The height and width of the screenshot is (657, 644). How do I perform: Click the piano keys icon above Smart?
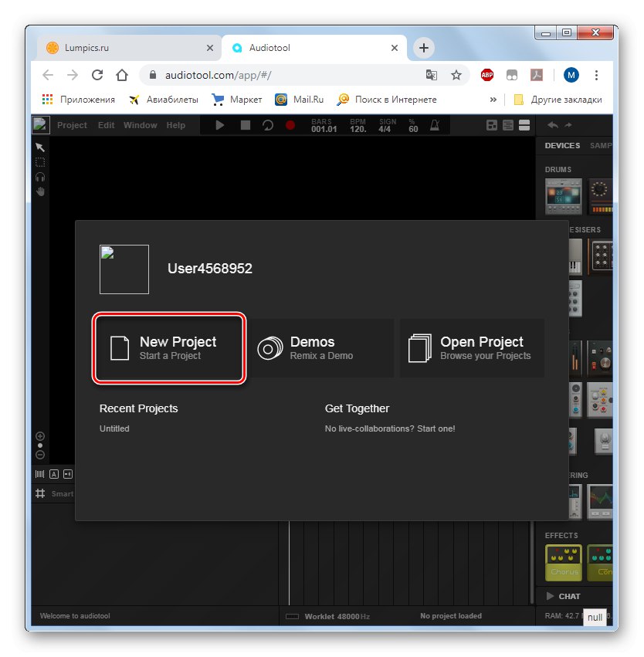(x=40, y=474)
